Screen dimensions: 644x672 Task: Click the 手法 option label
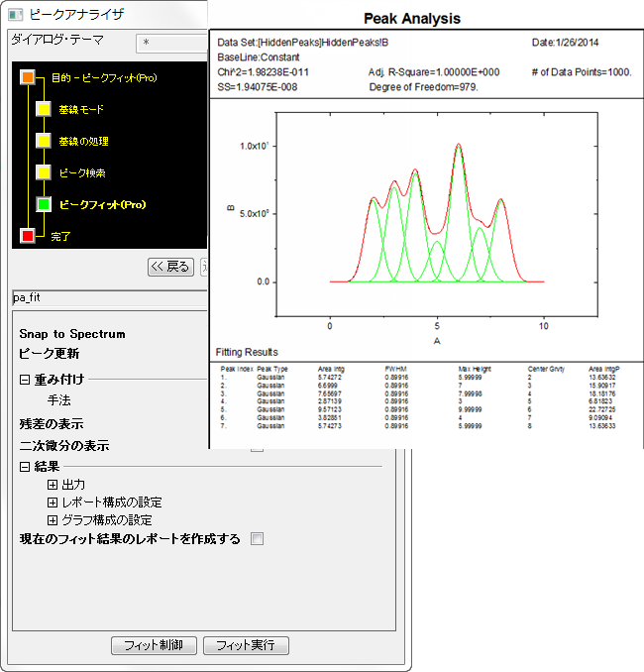pyautogui.click(x=59, y=400)
